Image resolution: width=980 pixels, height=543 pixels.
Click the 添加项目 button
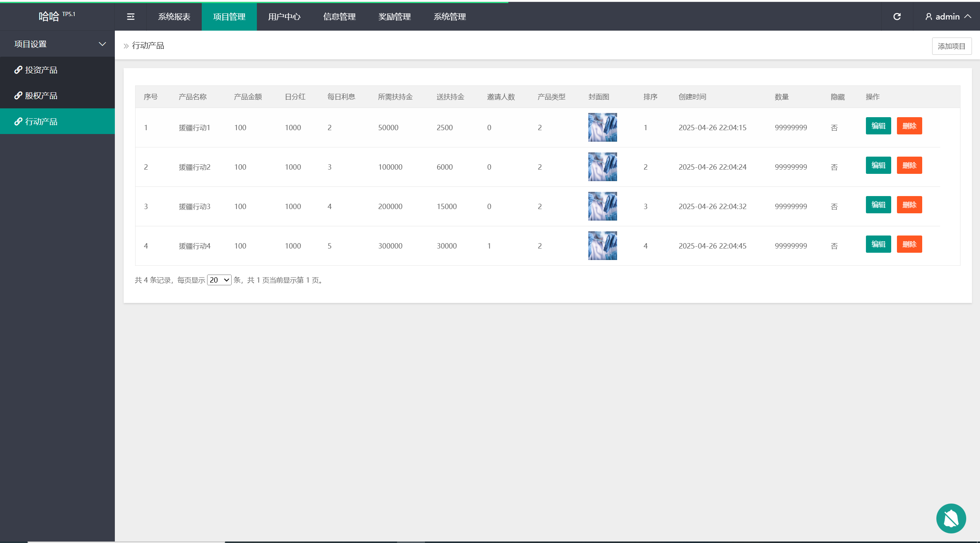tap(951, 46)
